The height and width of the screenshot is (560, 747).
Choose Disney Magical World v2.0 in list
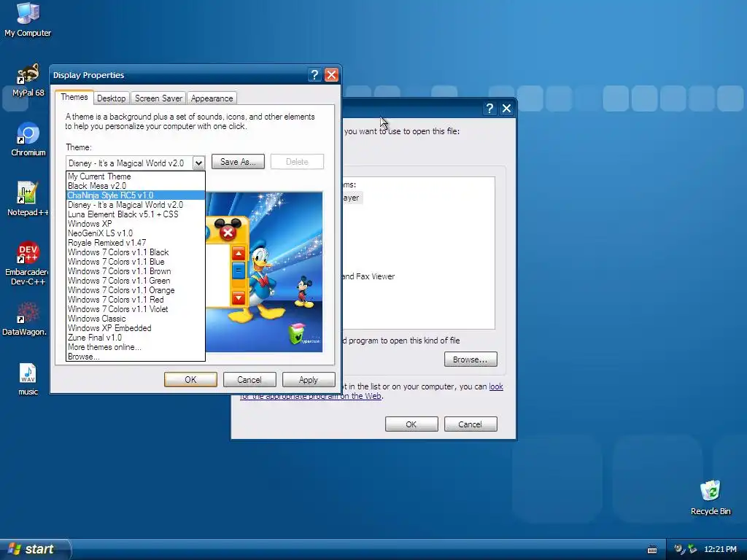pyautogui.click(x=135, y=205)
